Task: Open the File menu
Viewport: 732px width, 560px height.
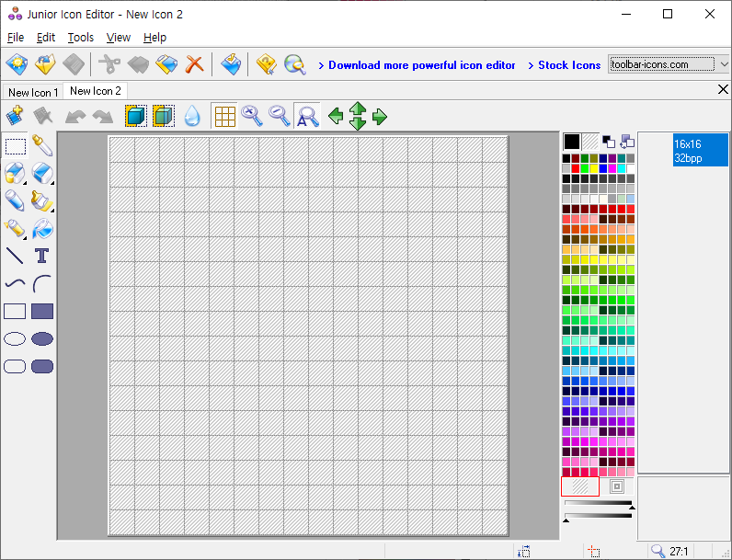Action: [x=16, y=38]
